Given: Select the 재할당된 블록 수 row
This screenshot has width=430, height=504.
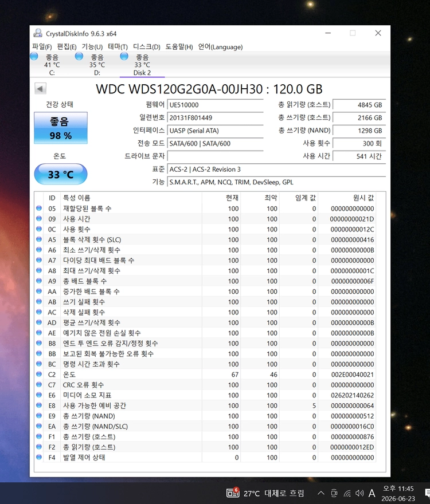Looking at the screenshot, I should (205, 208).
